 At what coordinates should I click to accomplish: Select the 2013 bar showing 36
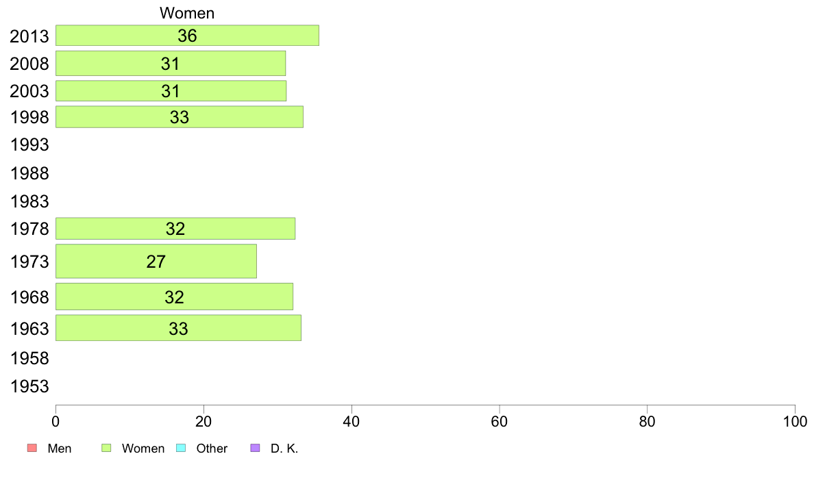coord(188,36)
